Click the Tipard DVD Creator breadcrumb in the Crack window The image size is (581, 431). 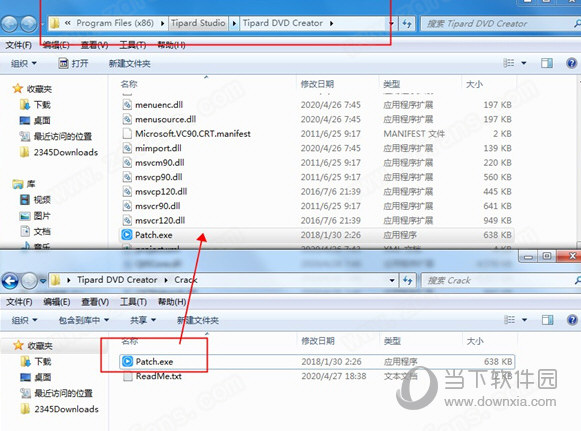coord(117,280)
